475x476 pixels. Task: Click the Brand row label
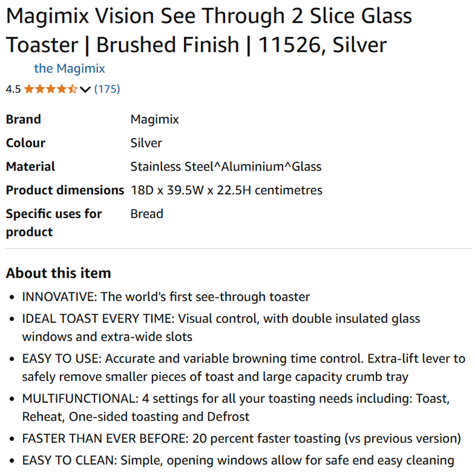click(24, 119)
